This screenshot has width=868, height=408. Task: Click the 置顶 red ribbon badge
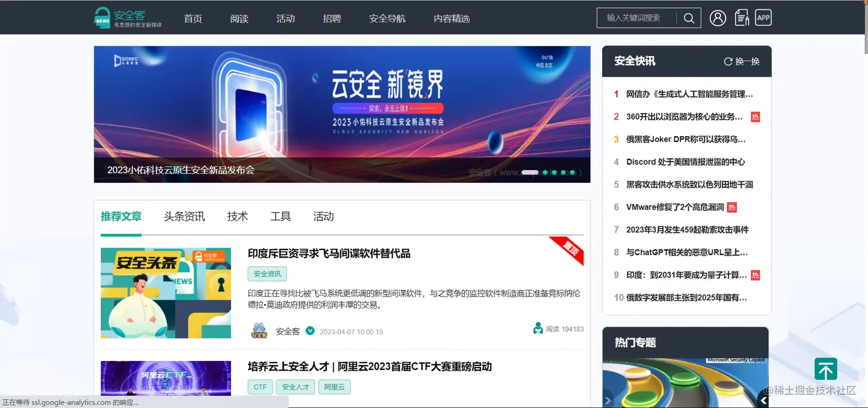(567, 251)
